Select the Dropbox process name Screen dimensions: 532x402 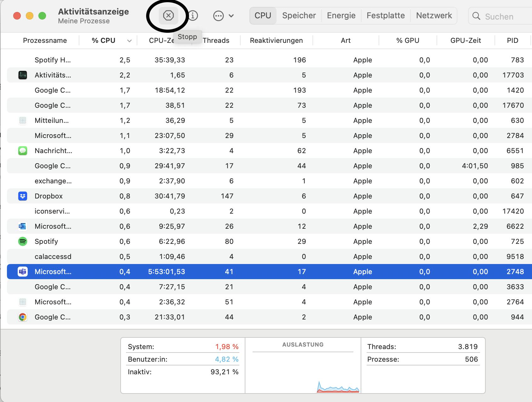point(49,196)
